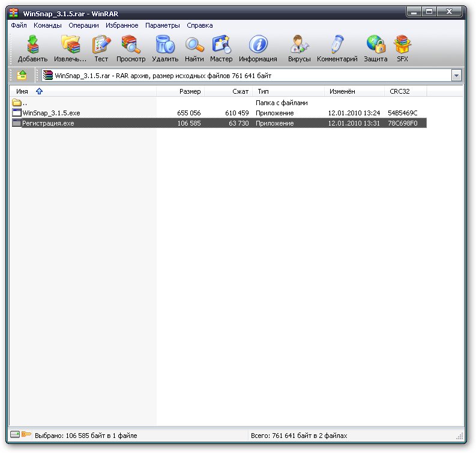Open the Справка menu
The width and height of the screenshot is (476, 453).
pyautogui.click(x=199, y=25)
